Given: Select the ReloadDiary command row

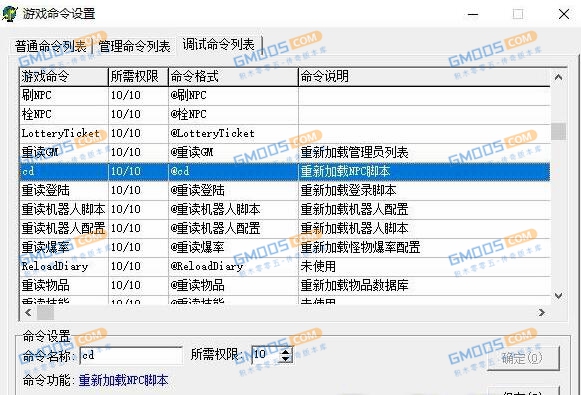Looking at the screenshot, I should [285, 266].
